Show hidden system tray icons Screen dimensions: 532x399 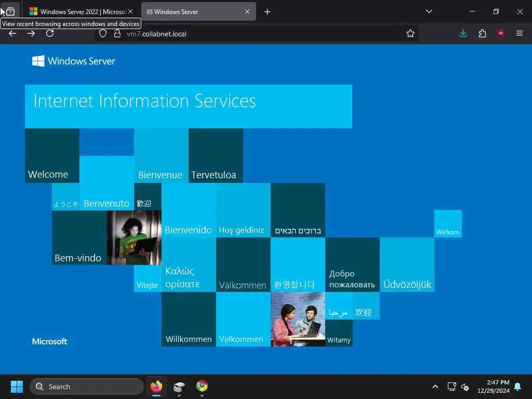(x=435, y=387)
